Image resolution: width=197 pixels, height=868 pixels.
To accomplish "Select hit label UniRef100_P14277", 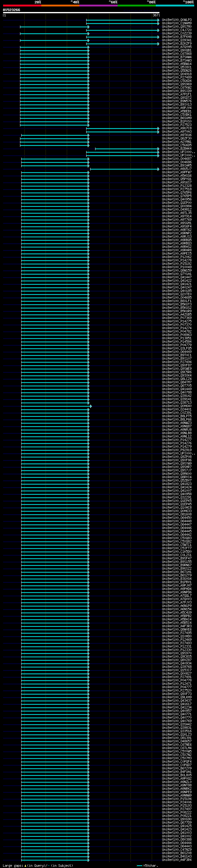I will click(x=176, y=440).
